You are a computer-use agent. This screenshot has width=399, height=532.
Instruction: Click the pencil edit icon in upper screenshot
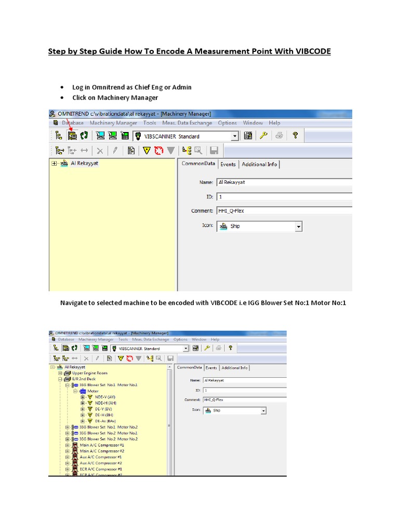pyautogui.click(x=115, y=150)
